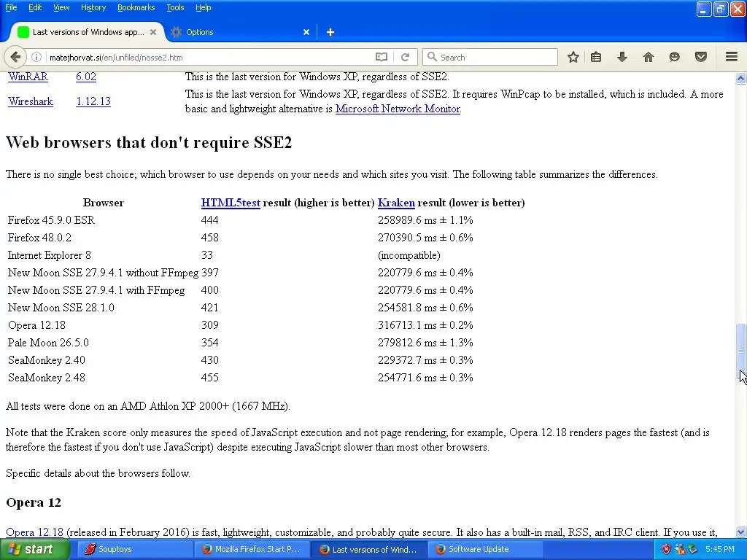Open the Microsoft Network Monitor link
Screen dimensions: 747x560
[398, 109]
